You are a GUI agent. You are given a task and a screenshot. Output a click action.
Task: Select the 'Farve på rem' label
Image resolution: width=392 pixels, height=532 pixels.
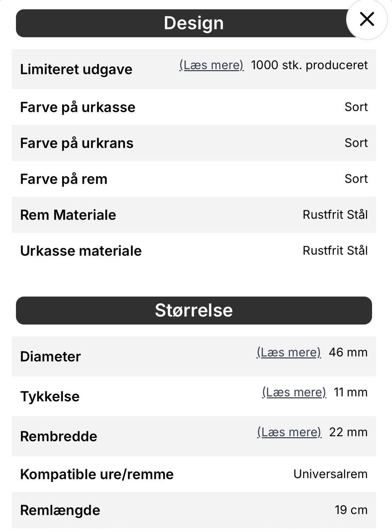(x=64, y=179)
